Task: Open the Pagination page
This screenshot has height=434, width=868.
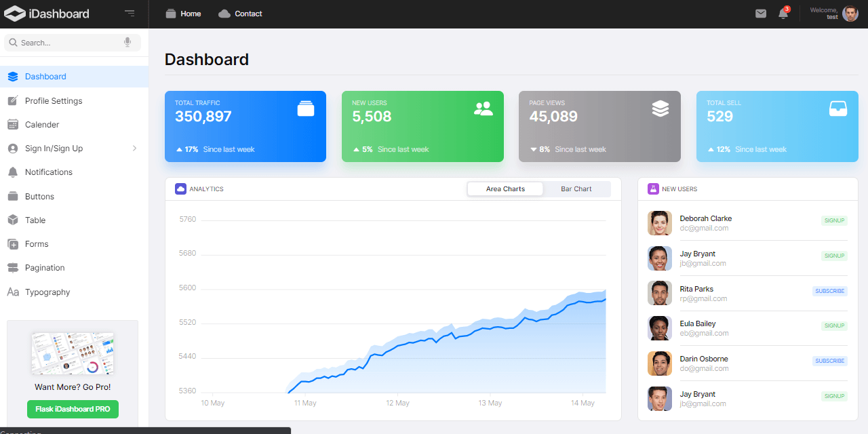Action: pos(74,268)
